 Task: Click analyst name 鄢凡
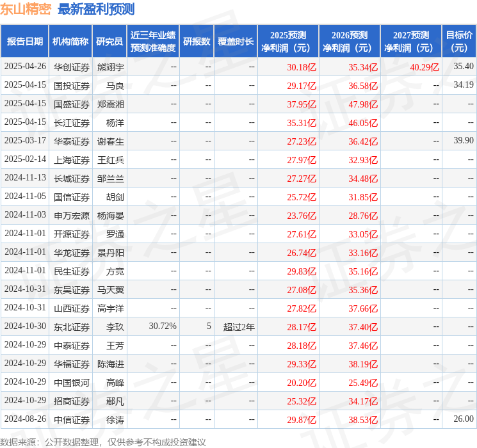tap(115, 401)
